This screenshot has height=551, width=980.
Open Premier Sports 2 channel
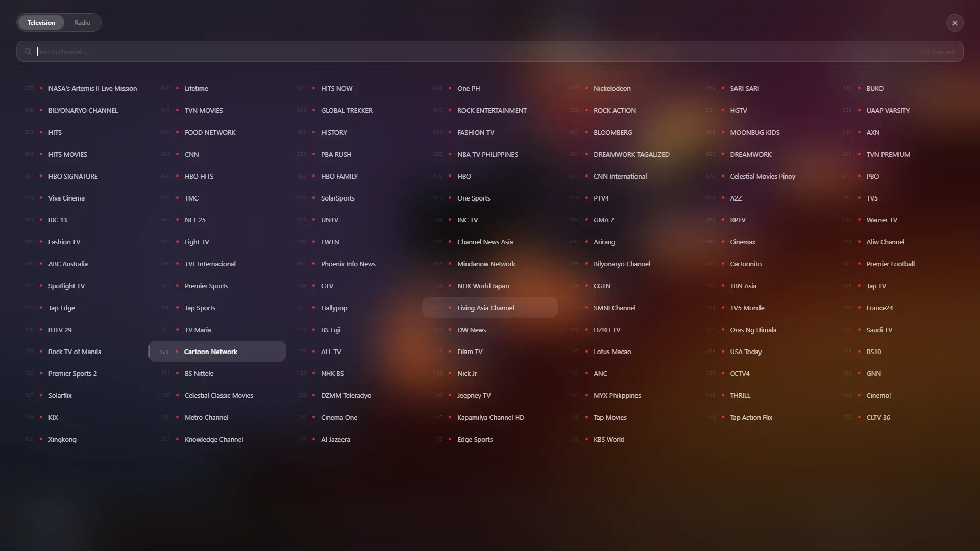81,373
